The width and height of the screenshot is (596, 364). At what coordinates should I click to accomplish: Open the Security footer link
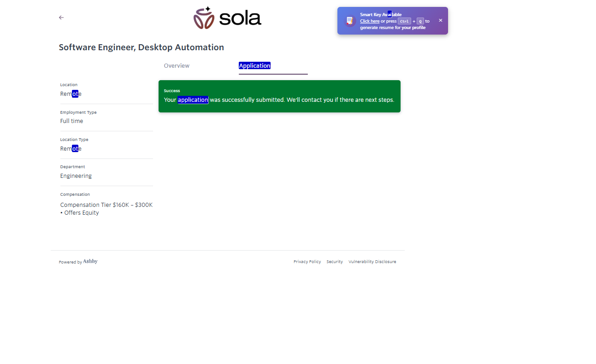[x=335, y=262]
